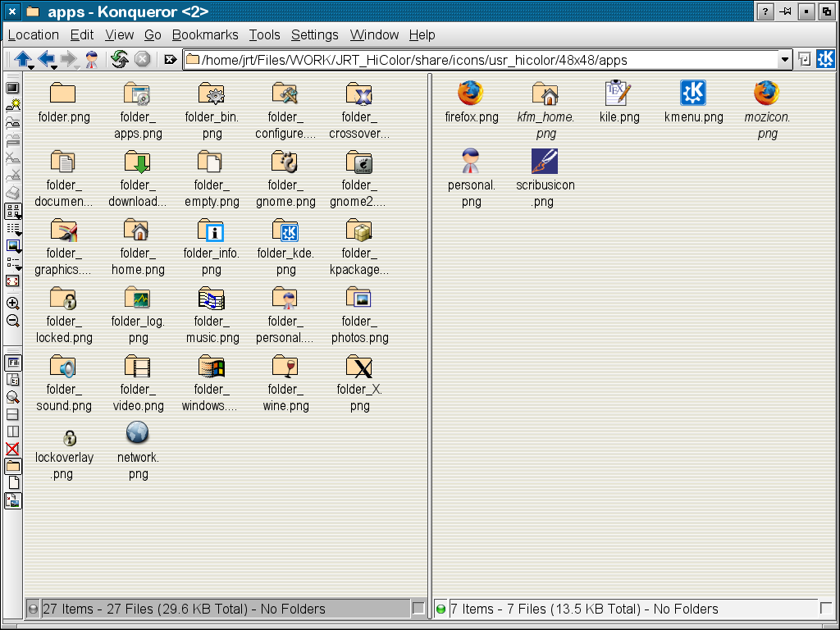Viewport: 840px width, 630px height.
Task: Select the network.png globe file
Action: pos(138,450)
